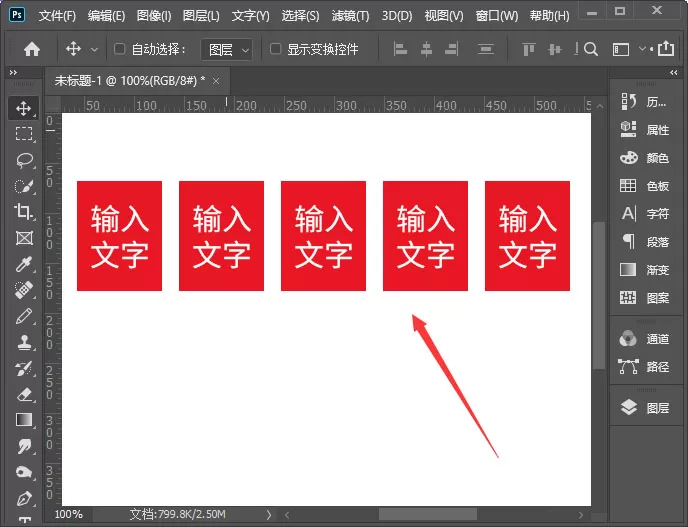Open the 通道 channels panel
688x527 pixels.
point(644,339)
